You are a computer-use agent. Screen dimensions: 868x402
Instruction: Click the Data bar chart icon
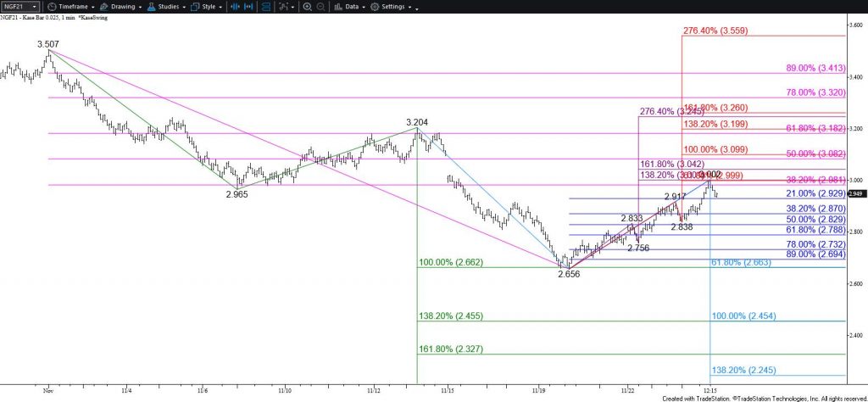[x=337, y=7]
